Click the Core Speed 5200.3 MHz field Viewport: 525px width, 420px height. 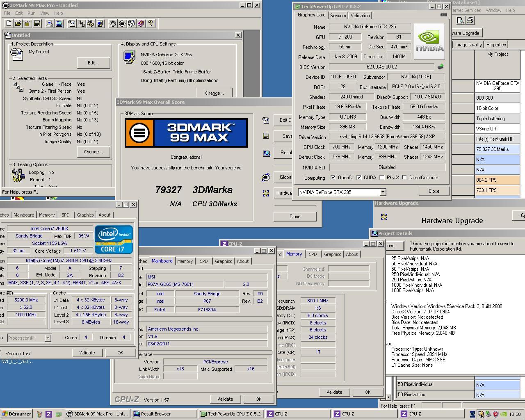pyautogui.click(x=26, y=300)
